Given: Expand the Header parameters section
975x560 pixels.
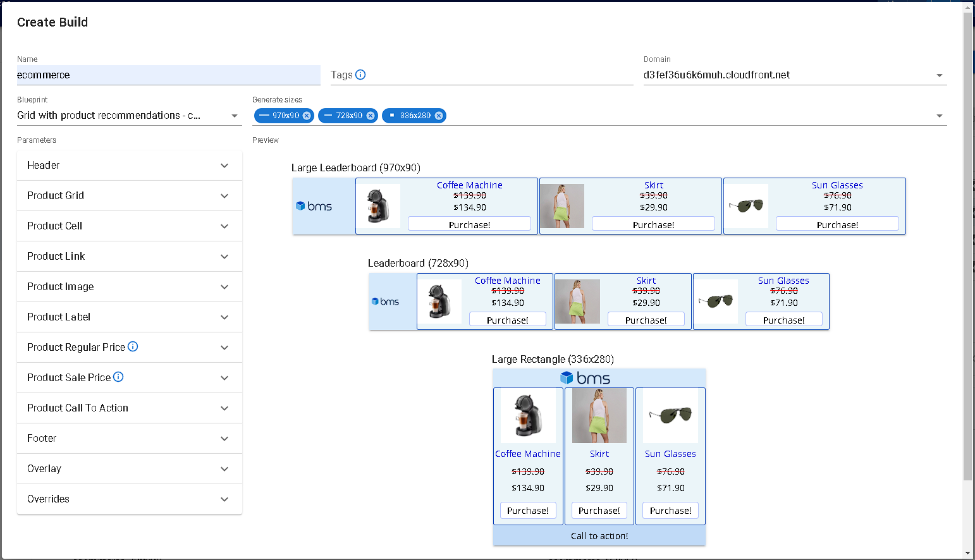Looking at the screenshot, I should [224, 166].
